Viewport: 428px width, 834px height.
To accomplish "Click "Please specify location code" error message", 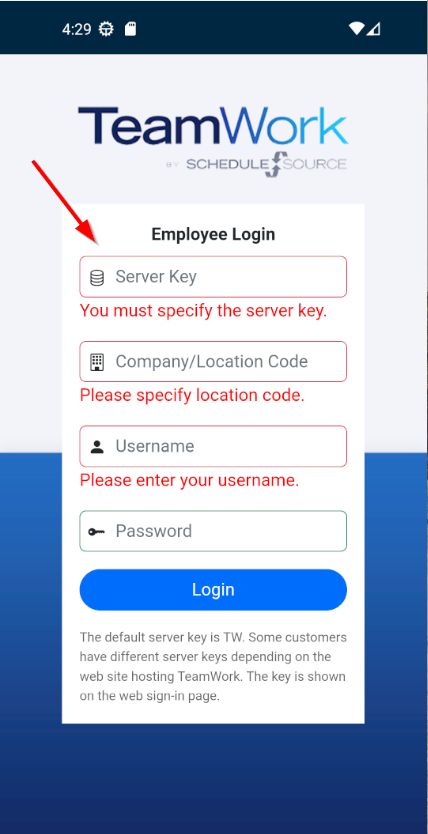I will click(192, 396).
